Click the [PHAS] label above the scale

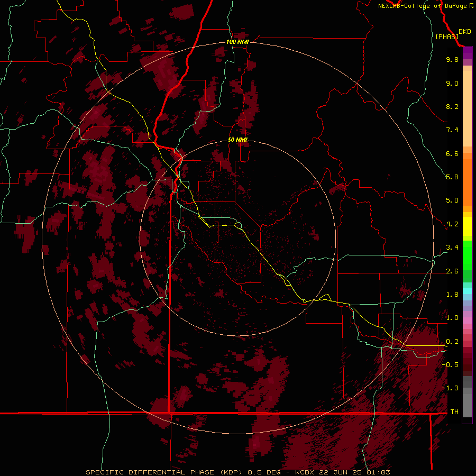(447, 36)
